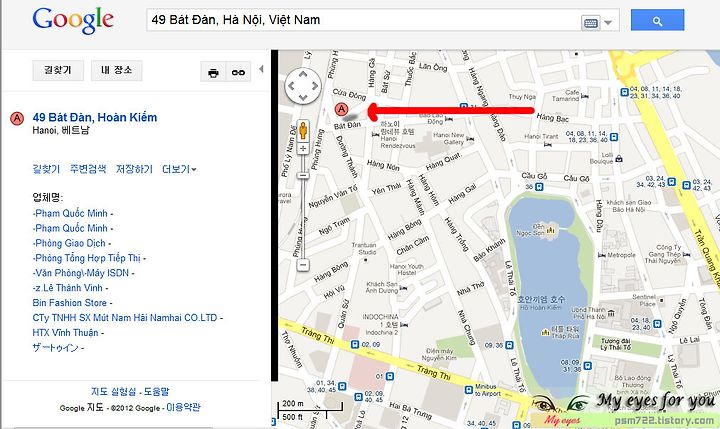The height and width of the screenshot is (429, 720).
Task: Click the search address input field
Action: 363,20
